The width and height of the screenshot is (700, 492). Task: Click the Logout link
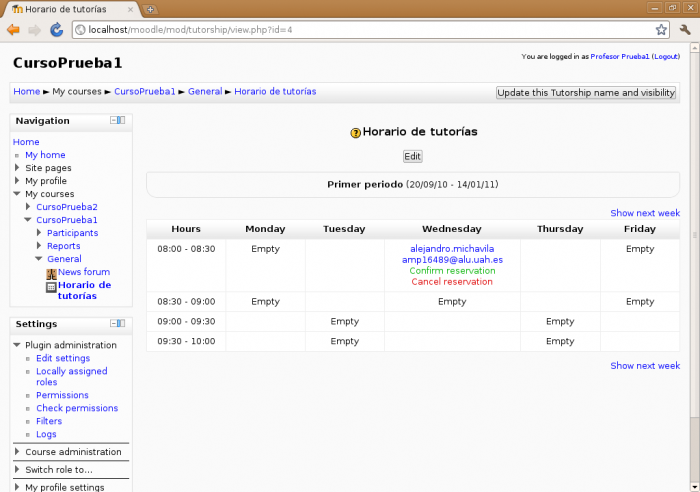666,57
